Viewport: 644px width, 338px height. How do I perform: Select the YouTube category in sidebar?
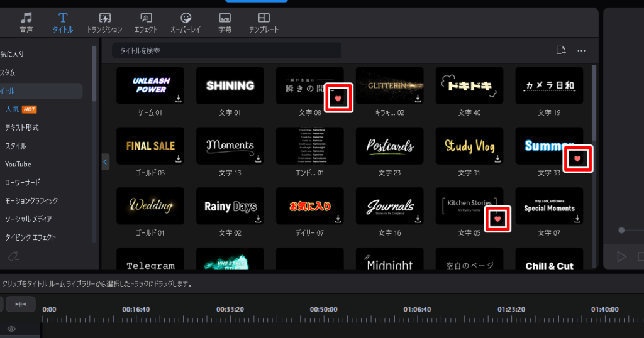pos(18,165)
